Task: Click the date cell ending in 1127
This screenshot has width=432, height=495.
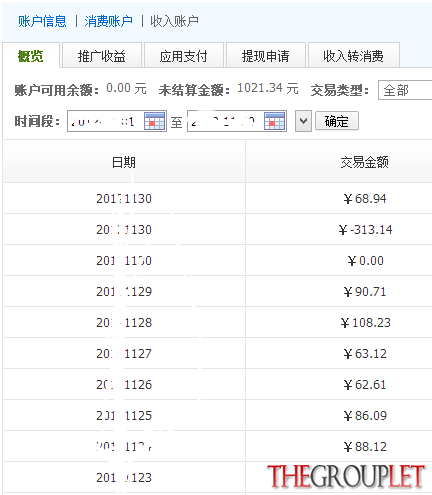Action: (x=124, y=354)
